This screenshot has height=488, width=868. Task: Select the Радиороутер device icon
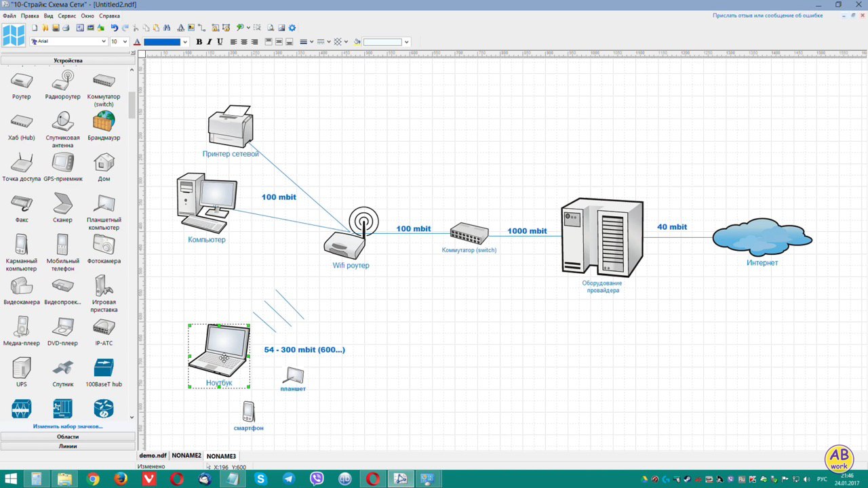pos(63,81)
